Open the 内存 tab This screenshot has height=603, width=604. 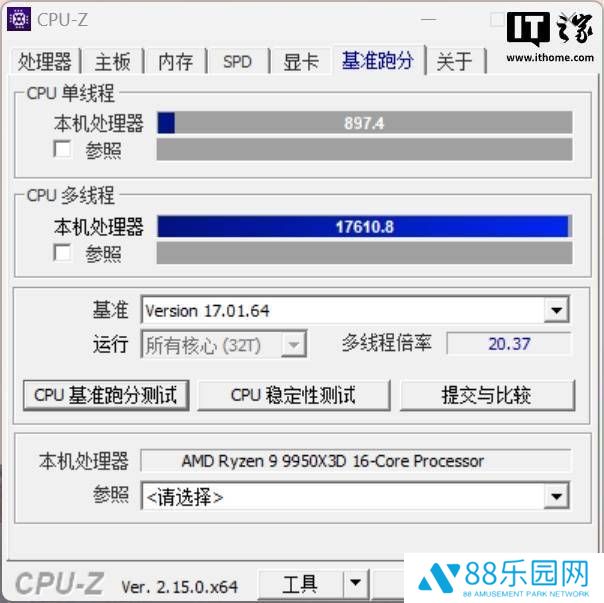pyautogui.click(x=175, y=61)
